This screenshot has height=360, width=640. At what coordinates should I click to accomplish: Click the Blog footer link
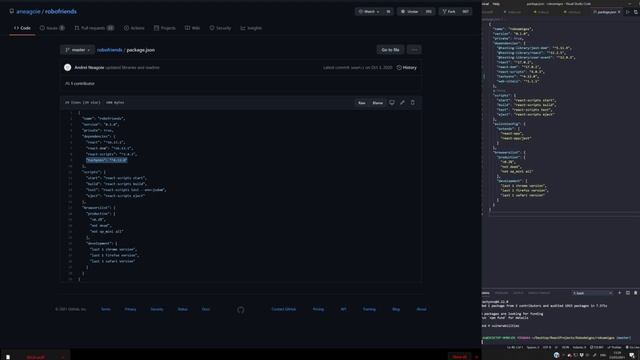coord(396,309)
